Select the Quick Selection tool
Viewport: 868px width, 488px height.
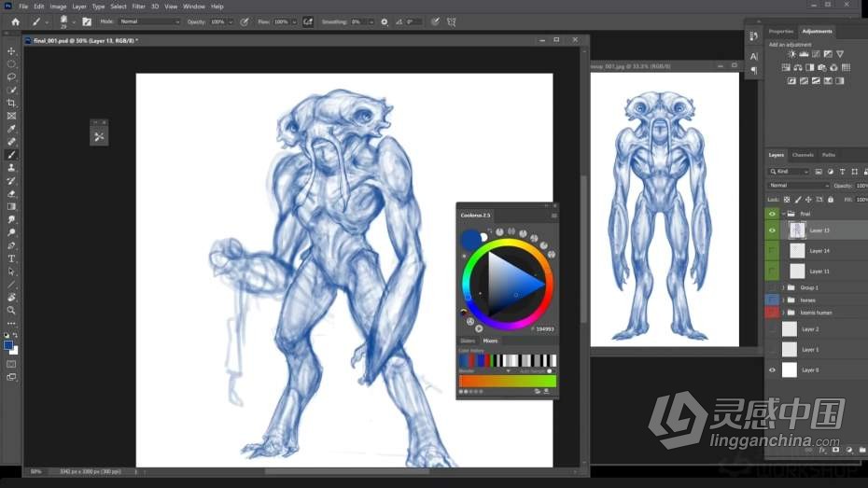[x=11, y=91]
